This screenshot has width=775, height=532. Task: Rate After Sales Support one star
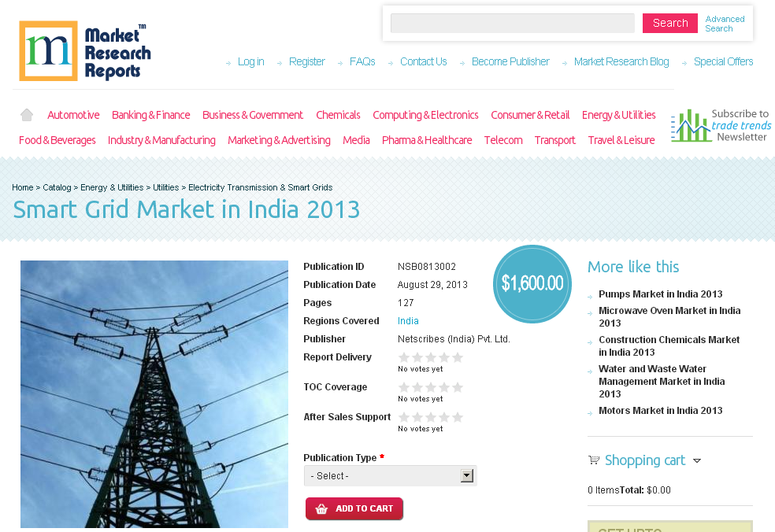[x=404, y=417]
